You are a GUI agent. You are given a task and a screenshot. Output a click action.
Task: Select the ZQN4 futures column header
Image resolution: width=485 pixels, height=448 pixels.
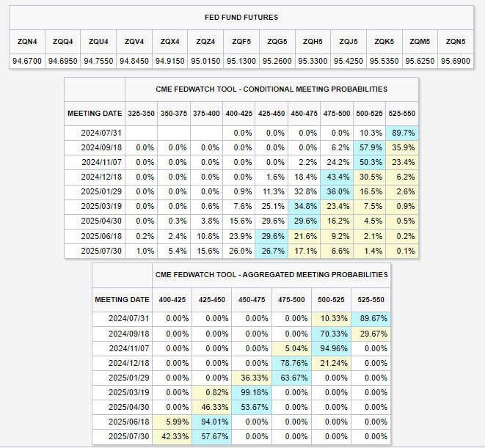click(x=29, y=41)
